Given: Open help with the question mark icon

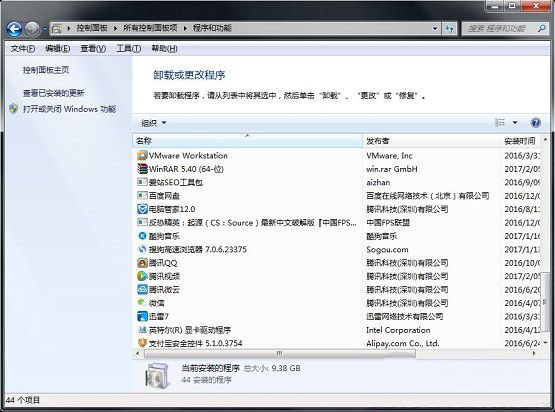Looking at the screenshot, I should (x=536, y=123).
